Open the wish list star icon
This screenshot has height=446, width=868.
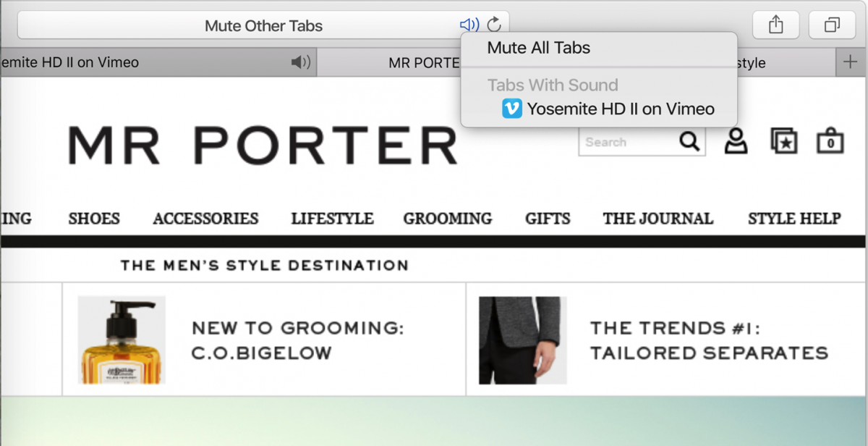tap(783, 141)
